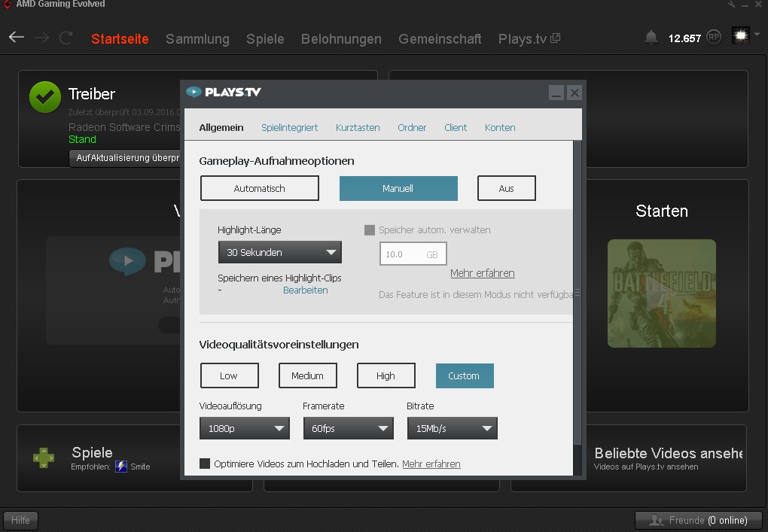Go back with the arrow icon
This screenshot has height=532, width=768.
point(17,37)
